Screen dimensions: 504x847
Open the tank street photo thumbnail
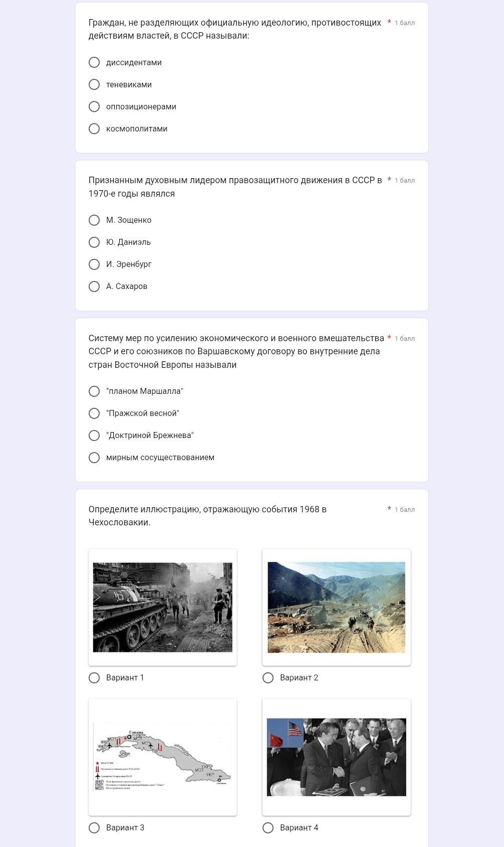click(162, 607)
